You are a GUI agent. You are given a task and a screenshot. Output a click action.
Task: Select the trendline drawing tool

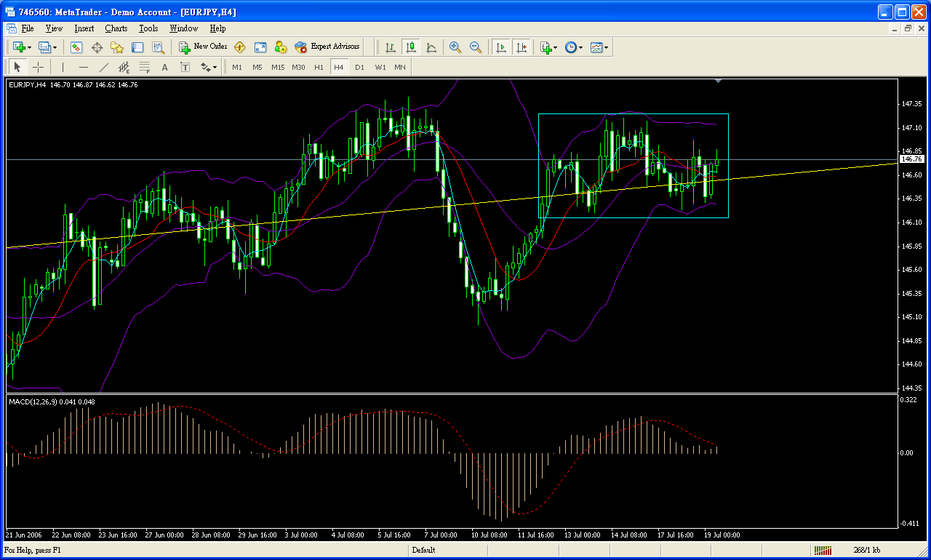(x=104, y=67)
